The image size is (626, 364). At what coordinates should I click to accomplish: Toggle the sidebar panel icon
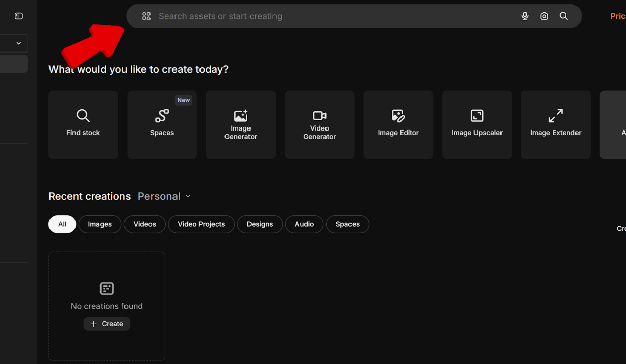(x=19, y=16)
